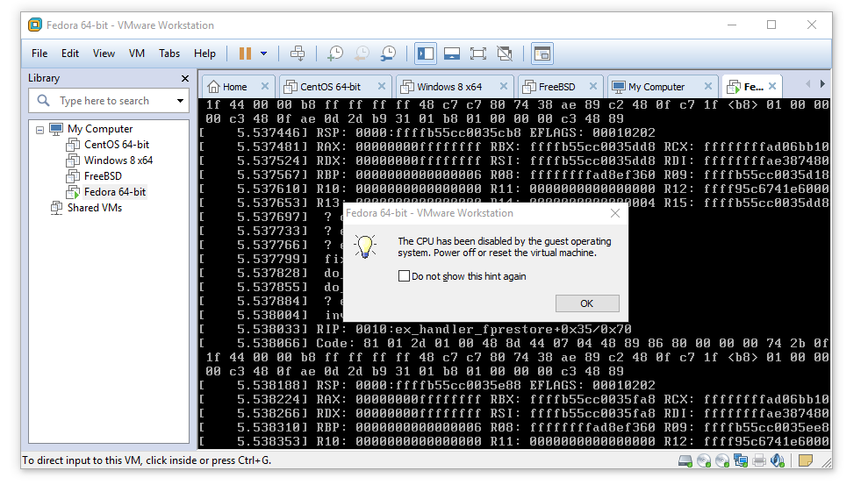The width and height of the screenshot is (868, 485).
Task: Select Shared VMs in library
Action: (x=95, y=208)
